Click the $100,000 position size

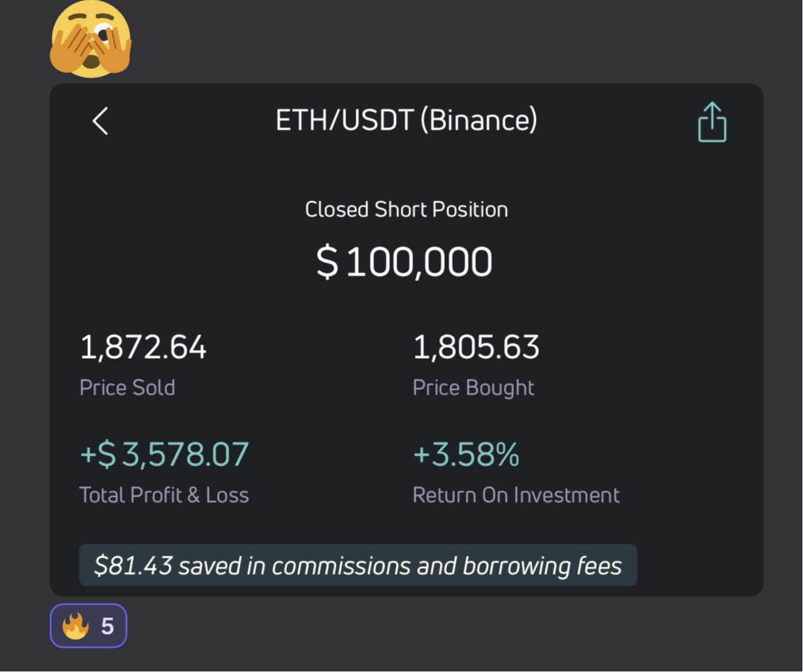point(405,262)
